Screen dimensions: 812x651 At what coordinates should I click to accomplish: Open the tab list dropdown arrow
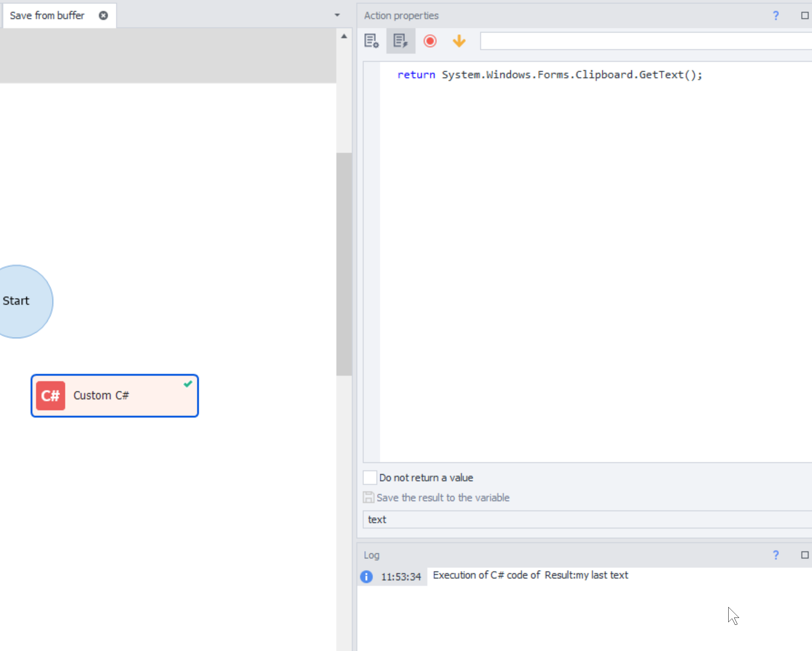pyautogui.click(x=337, y=15)
